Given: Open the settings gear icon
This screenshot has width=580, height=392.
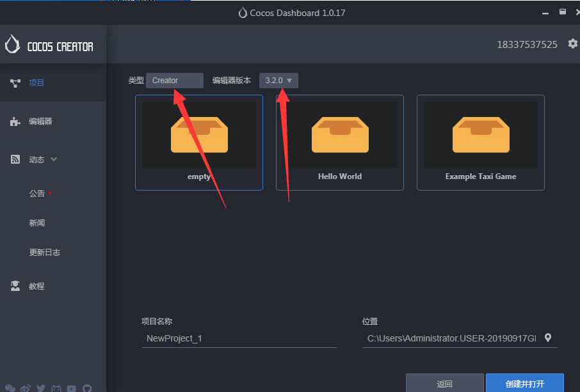Looking at the screenshot, I should click(572, 43).
